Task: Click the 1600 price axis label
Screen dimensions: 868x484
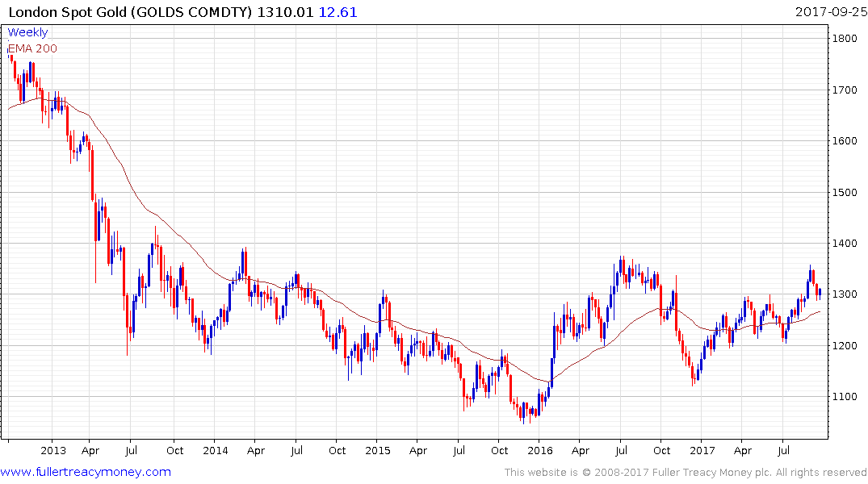Action: click(845, 141)
